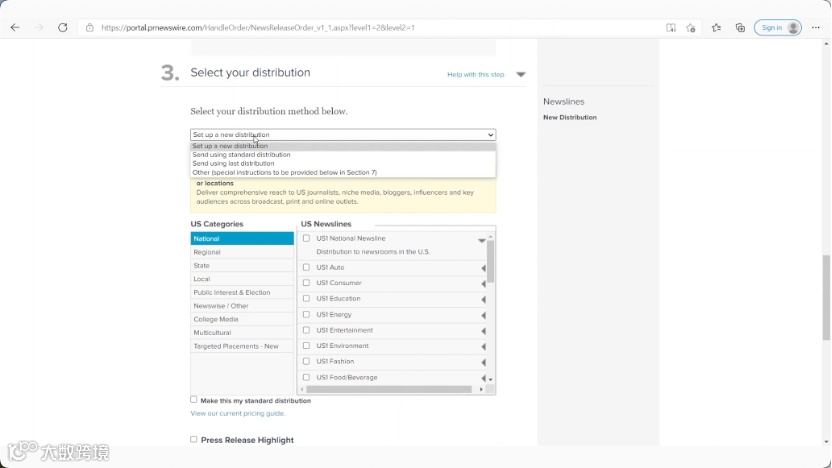This screenshot has width=832, height=468.
Task: Expand the US1 Energy details arrow
Action: click(483, 315)
